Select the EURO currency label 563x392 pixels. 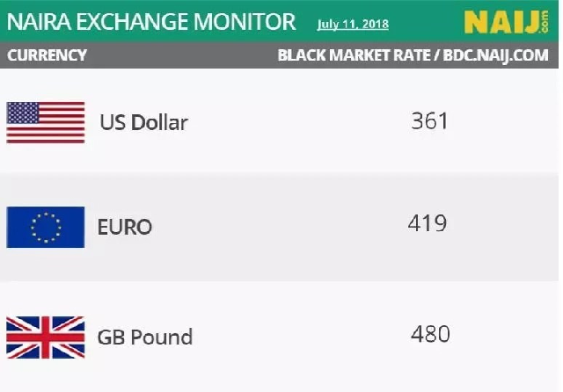pyautogui.click(x=124, y=227)
